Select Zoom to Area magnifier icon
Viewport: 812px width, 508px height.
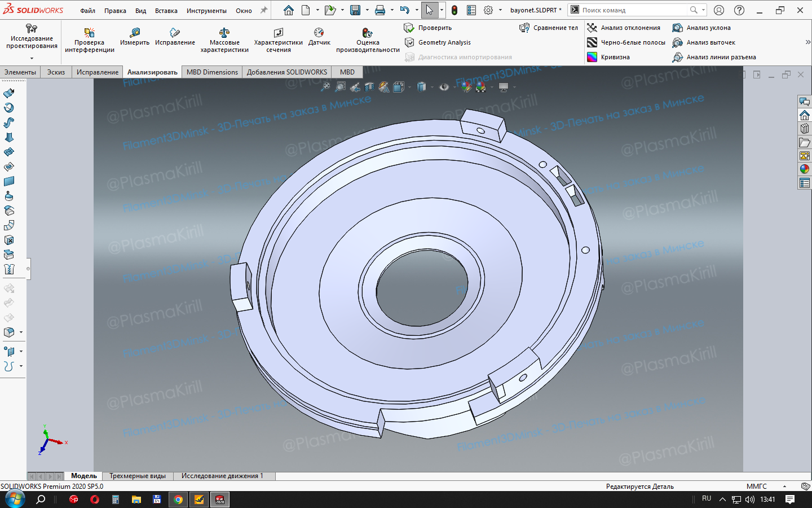340,87
